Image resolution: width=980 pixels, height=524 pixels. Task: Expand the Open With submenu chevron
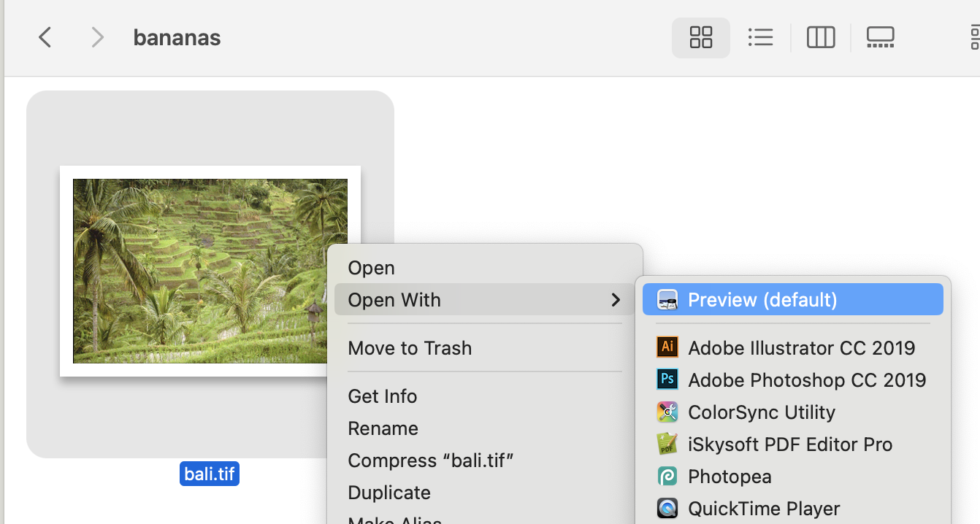(x=616, y=299)
